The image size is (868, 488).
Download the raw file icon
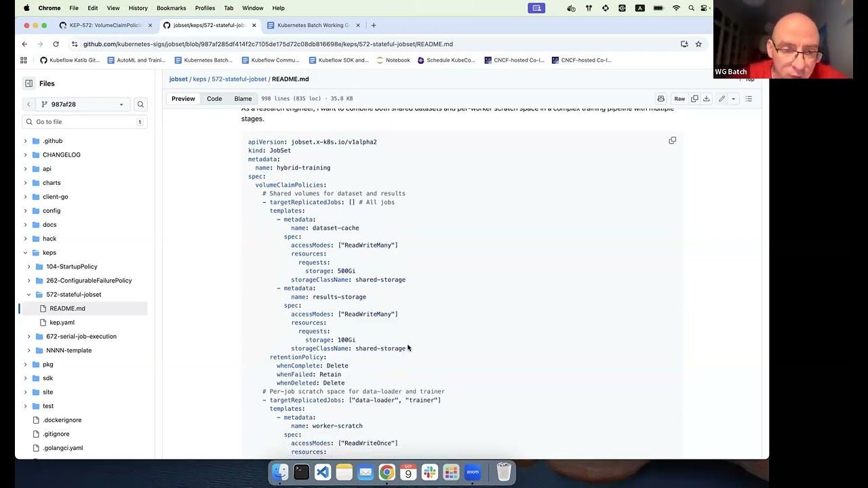point(706,99)
